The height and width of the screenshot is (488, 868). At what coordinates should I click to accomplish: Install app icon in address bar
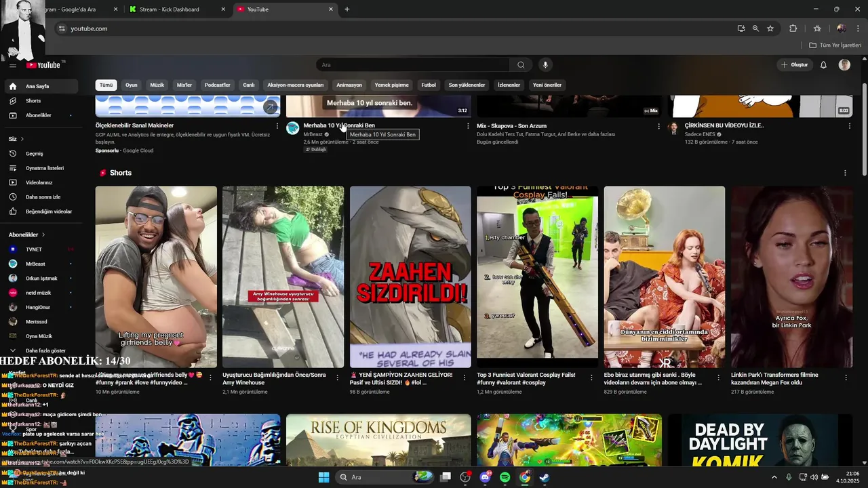click(x=741, y=28)
